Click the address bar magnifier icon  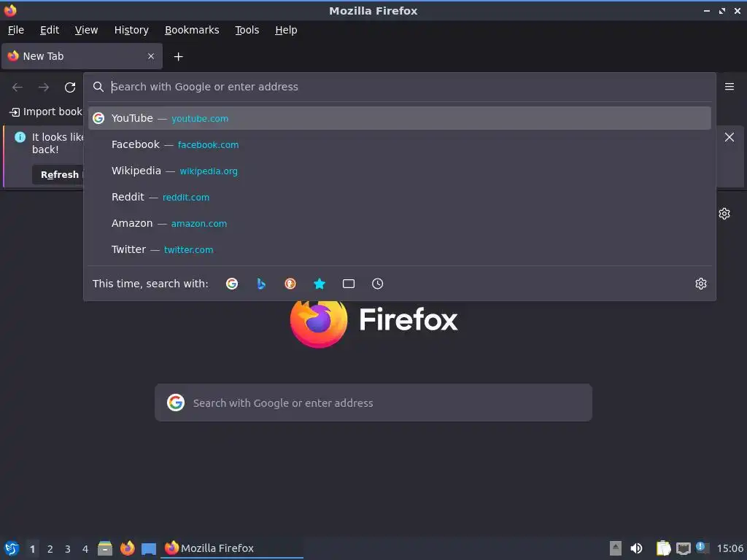click(98, 87)
